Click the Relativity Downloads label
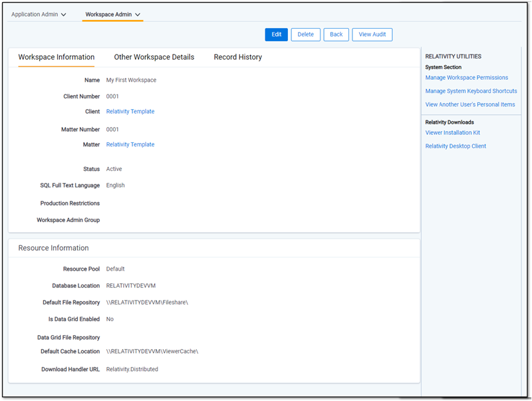The height and width of the screenshot is (401, 532). pos(450,122)
